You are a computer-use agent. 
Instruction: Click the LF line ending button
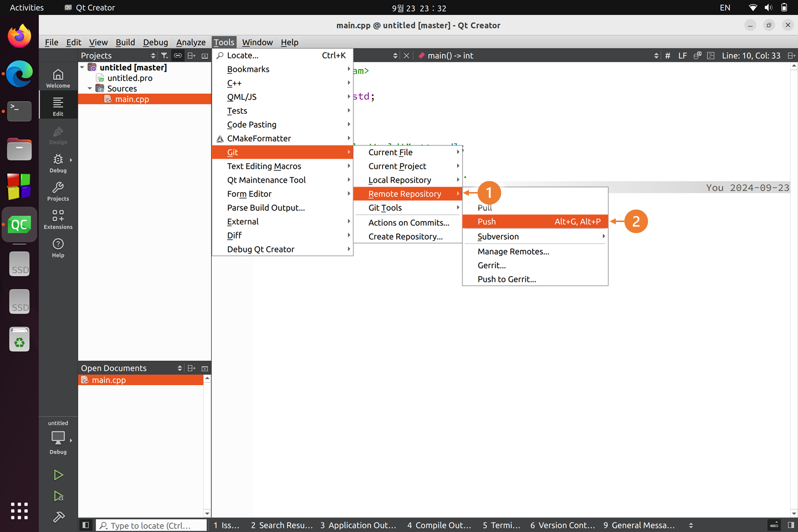682,56
